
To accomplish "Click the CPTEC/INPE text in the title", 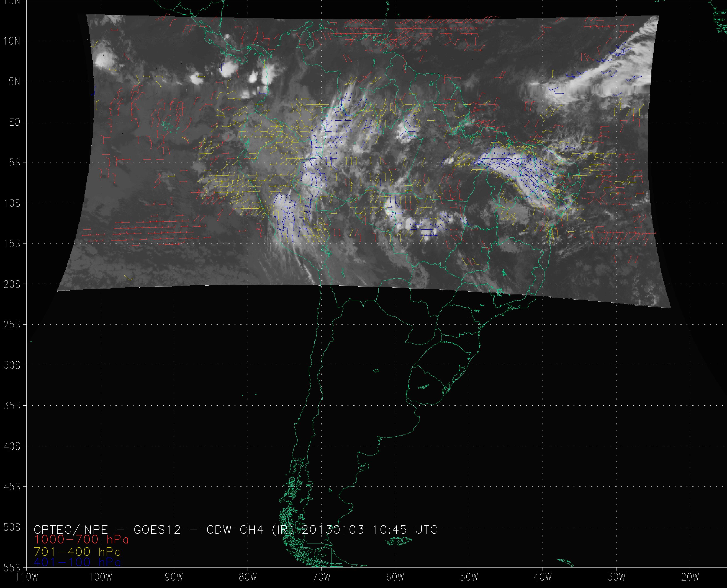I will 71,529.
